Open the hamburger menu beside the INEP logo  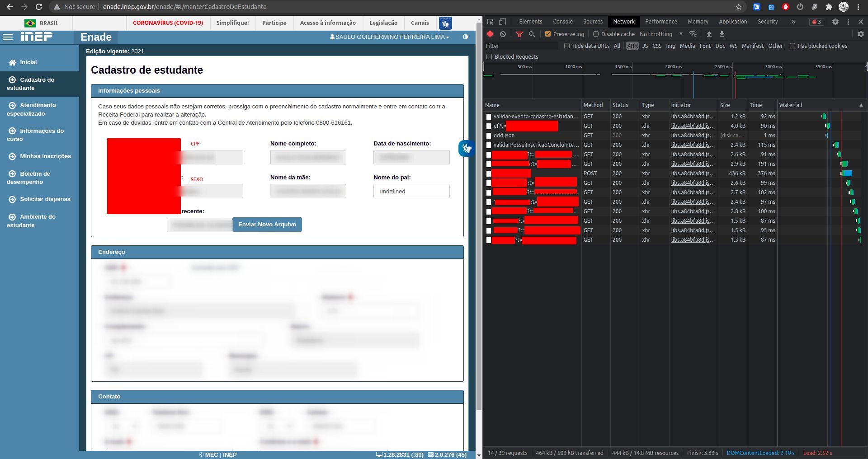(x=8, y=37)
